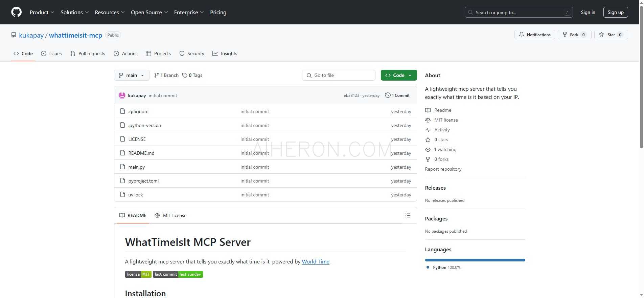Screen dimensions: 644x298
Task: Switch to the Projects tab
Action: click(158, 54)
